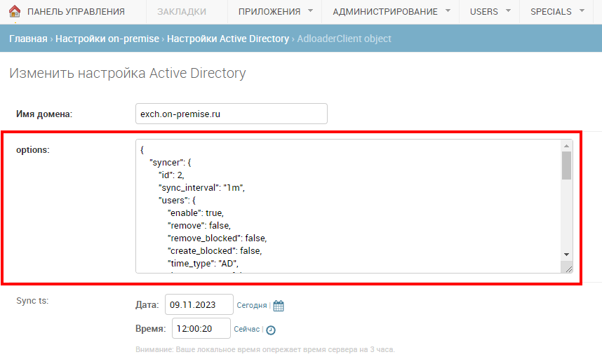Click the options textarea resize handle
The width and height of the screenshot is (602, 364).
[568, 268]
